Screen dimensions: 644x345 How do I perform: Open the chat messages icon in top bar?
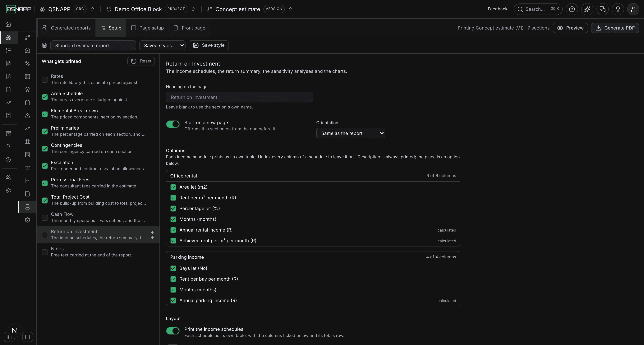click(x=602, y=9)
